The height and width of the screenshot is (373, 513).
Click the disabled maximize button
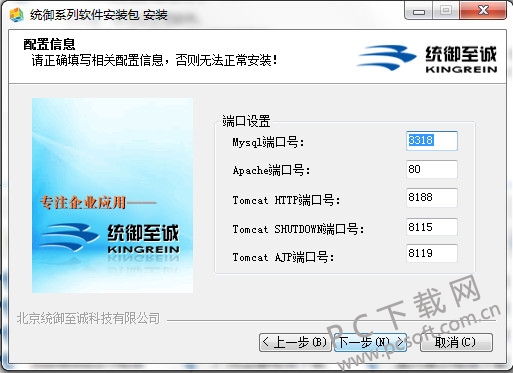click(446, 11)
